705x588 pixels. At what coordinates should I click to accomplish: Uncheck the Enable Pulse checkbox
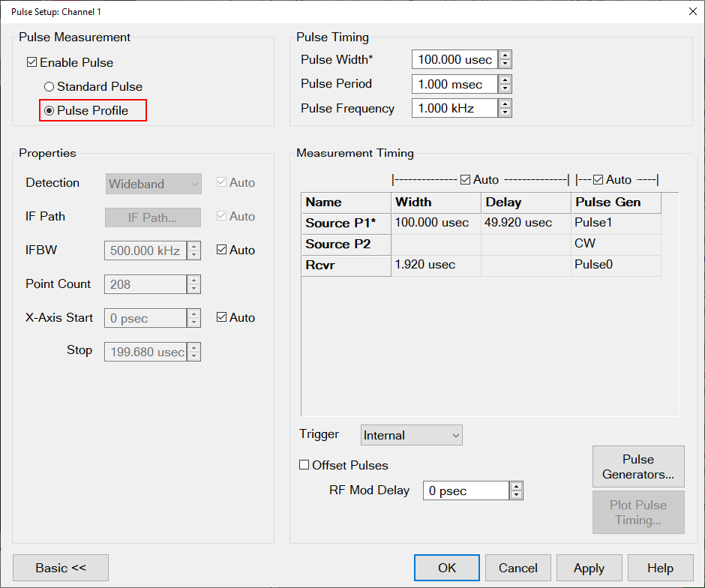coord(31,63)
